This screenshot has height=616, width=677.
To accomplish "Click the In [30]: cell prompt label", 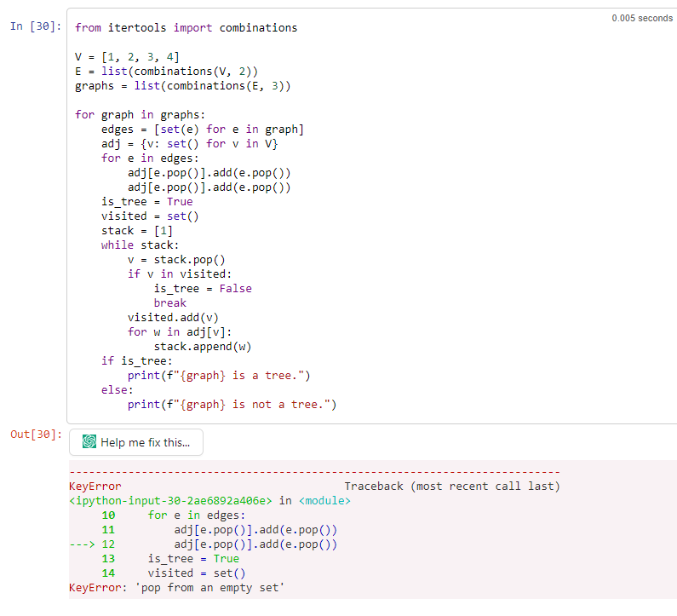I will click(36, 26).
